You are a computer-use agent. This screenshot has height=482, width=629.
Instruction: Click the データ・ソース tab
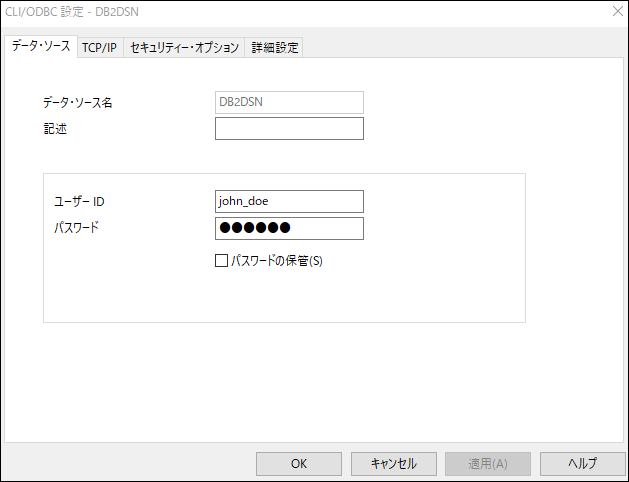(41, 47)
